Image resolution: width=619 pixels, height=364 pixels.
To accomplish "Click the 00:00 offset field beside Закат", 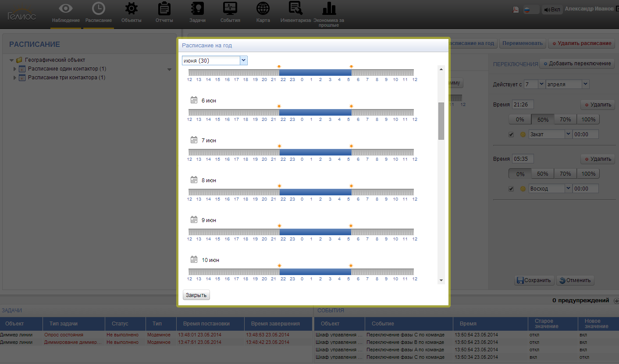I will click(585, 134).
